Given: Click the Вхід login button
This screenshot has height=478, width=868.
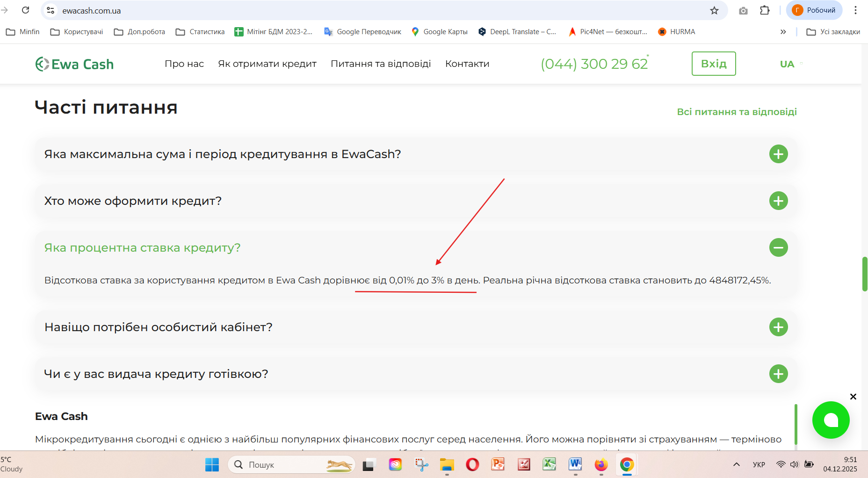Looking at the screenshot, I should point(714,64).
